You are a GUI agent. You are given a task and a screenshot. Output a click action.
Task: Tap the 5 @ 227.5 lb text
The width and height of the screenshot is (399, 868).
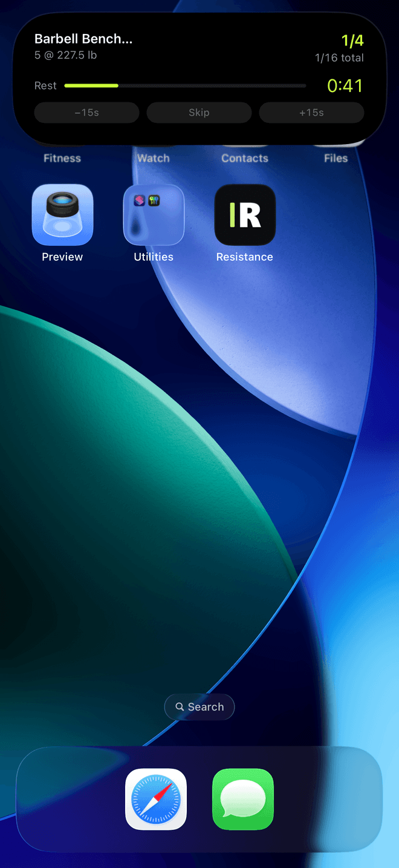[x=66, y=55]
